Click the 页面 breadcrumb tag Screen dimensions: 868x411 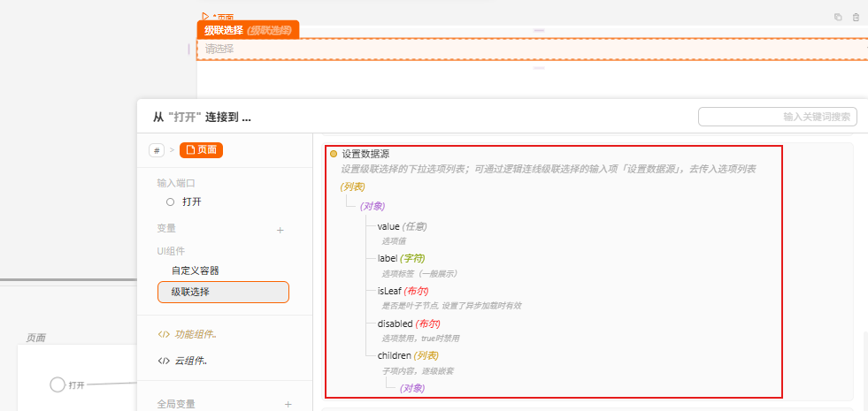click(201, 150)
